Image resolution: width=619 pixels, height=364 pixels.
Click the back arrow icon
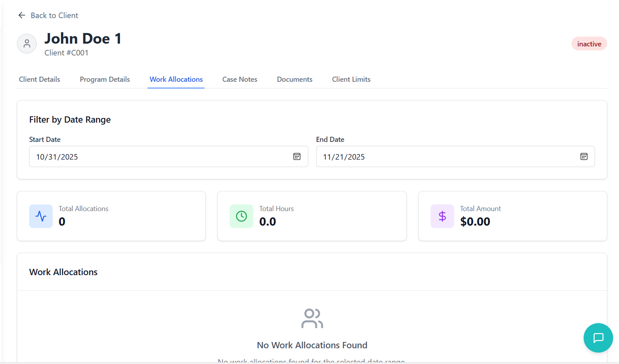pyautogui.click(x=22, y=15)
